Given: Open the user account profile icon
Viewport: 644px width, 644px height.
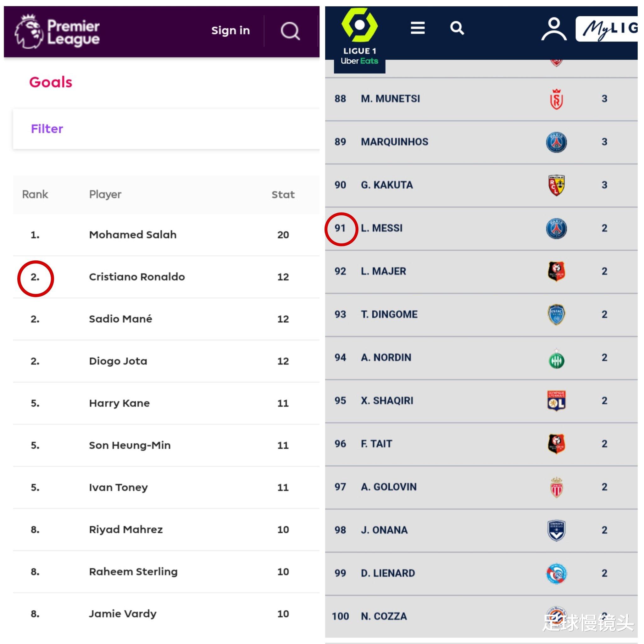Looking at the screenshot, I should [x=554, y=29].
